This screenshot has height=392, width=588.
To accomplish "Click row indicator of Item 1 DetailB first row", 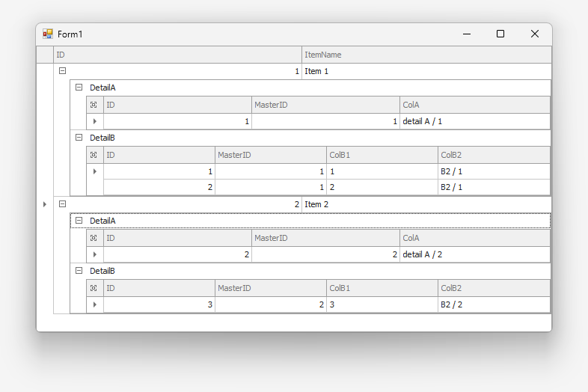I will (95, 171).
